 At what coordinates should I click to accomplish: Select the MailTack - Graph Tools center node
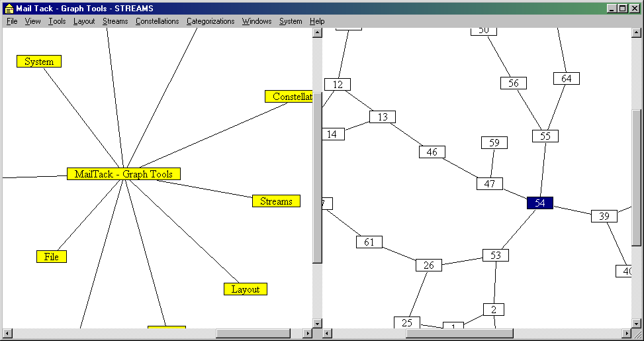123,174
